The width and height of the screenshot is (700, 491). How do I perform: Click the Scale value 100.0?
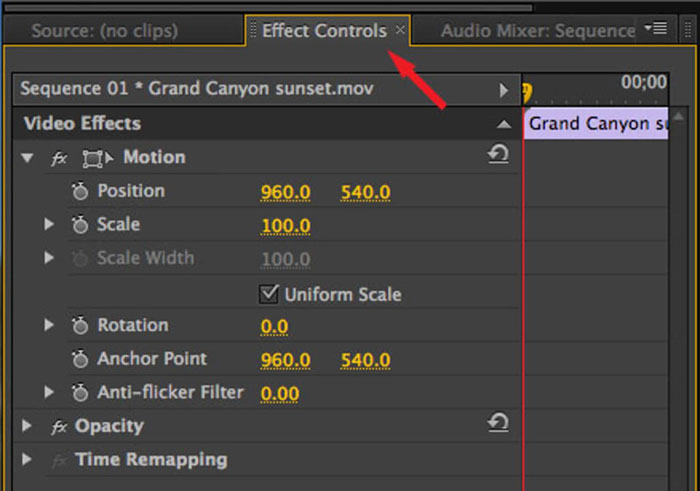[x=285, y=226]
